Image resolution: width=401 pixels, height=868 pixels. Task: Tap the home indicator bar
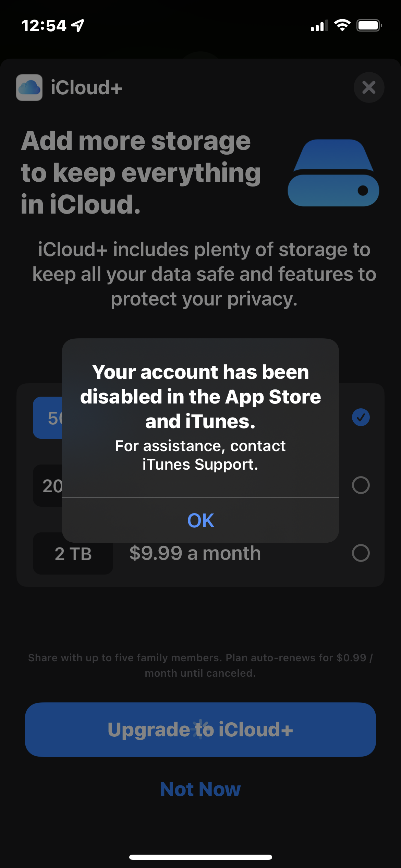[200, 857]
